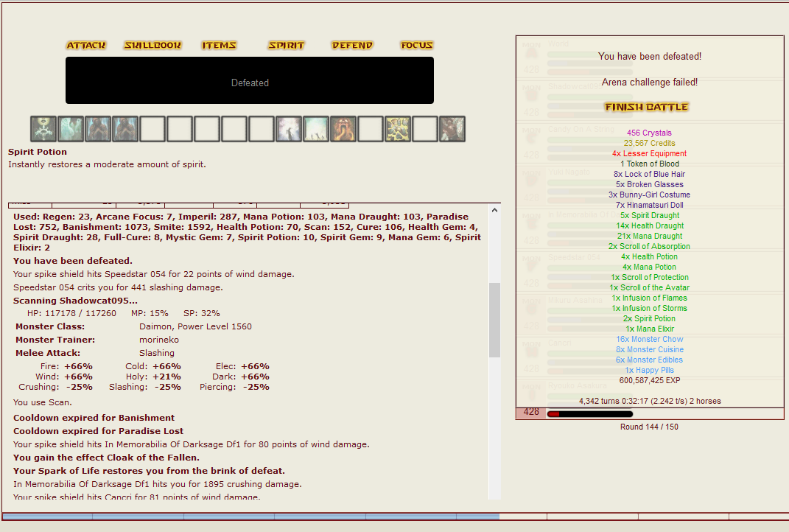Viewport: 789px width, 532px height.
Task: Click the '1x Scroll of the Avatar' entry
Action: coord(650,288)
